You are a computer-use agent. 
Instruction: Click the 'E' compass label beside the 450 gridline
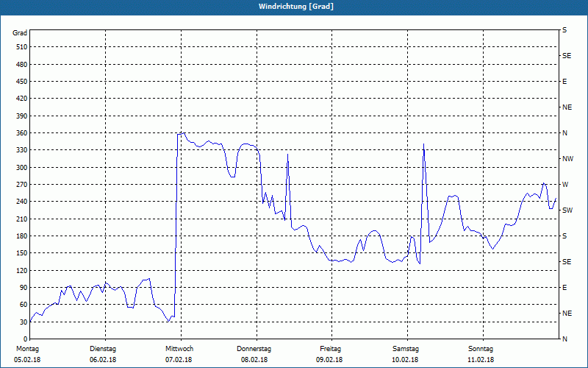pos(564,82)
